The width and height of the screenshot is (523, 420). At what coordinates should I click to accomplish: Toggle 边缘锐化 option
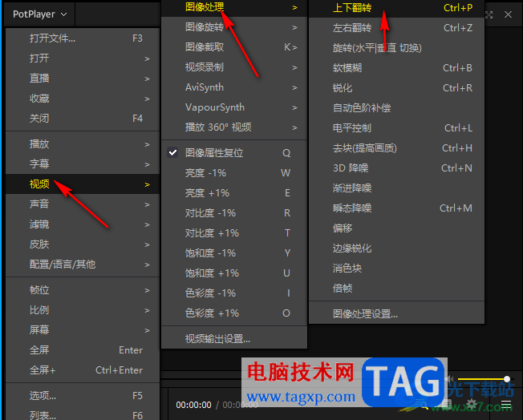pos(396,248)
